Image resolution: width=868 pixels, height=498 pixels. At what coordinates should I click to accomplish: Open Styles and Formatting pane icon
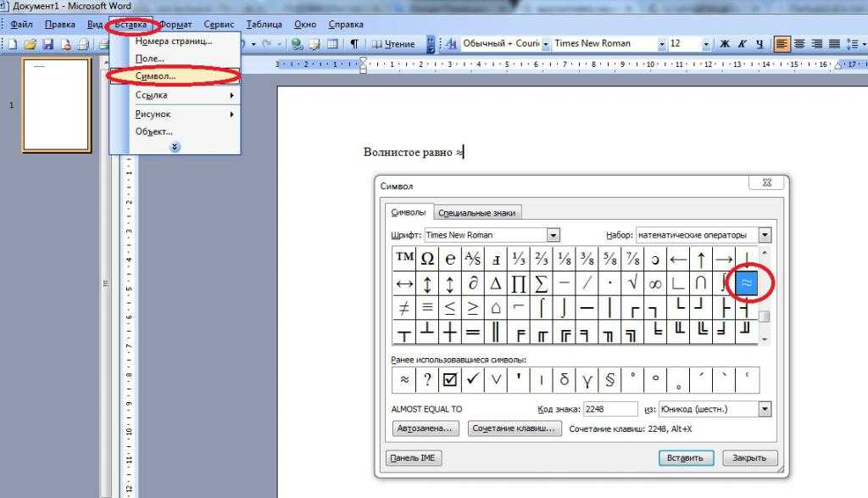click(x=451, y=44)
